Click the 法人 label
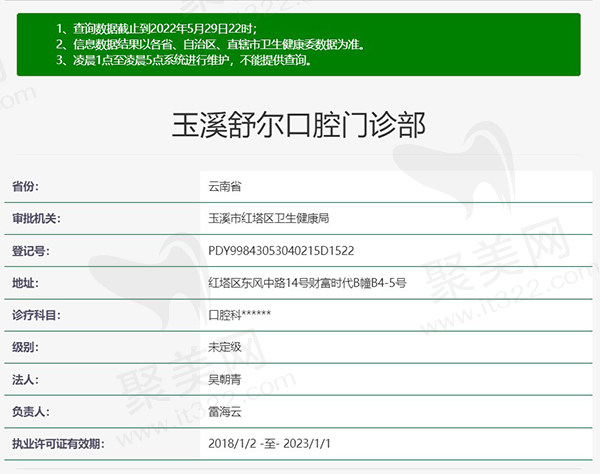This screenshot has width=600, height=474. click(25, 380)
